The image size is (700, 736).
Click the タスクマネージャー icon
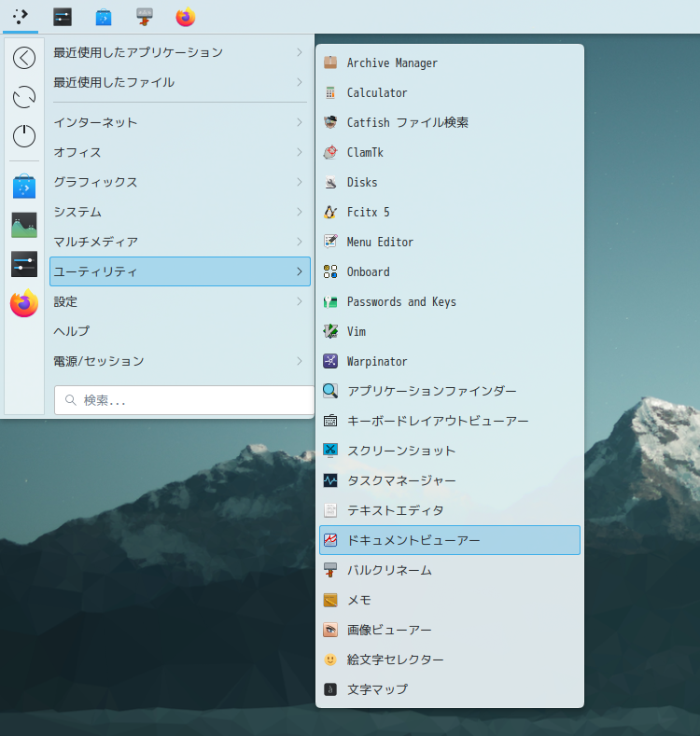330,480
